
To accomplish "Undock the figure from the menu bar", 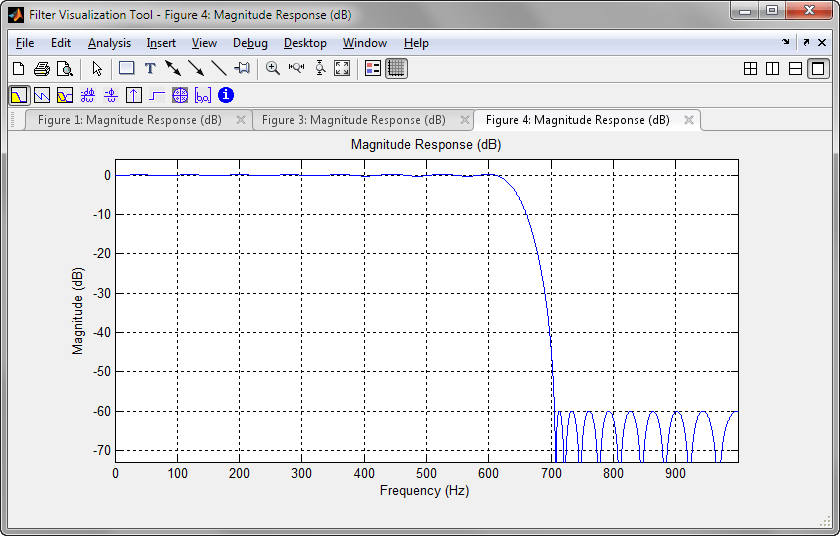I will coord(806,42).
